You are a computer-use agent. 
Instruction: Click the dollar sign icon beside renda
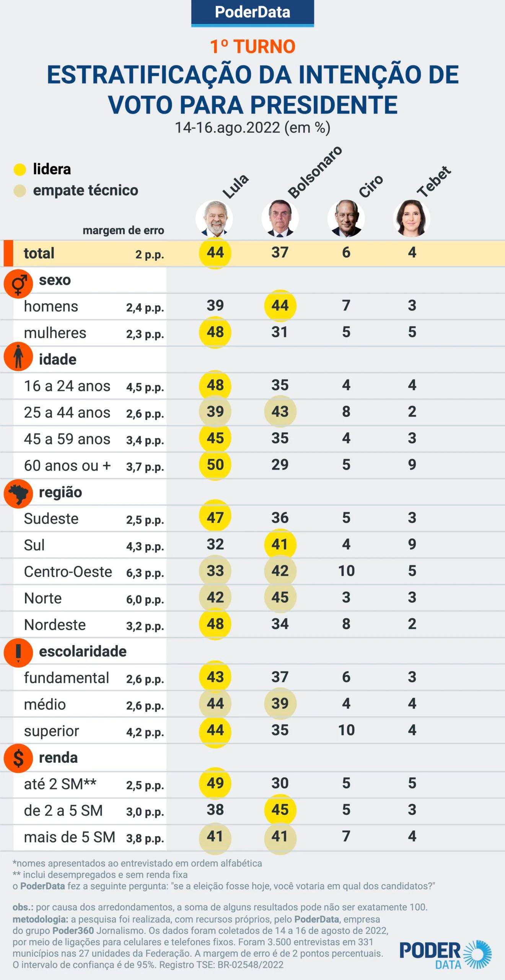pos(18,758)
